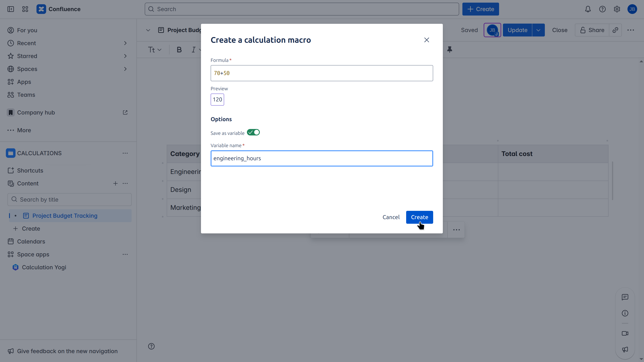Click the pin toolbar icon
This screenshot has height=362, width=644.
click(x=449, y=50)
